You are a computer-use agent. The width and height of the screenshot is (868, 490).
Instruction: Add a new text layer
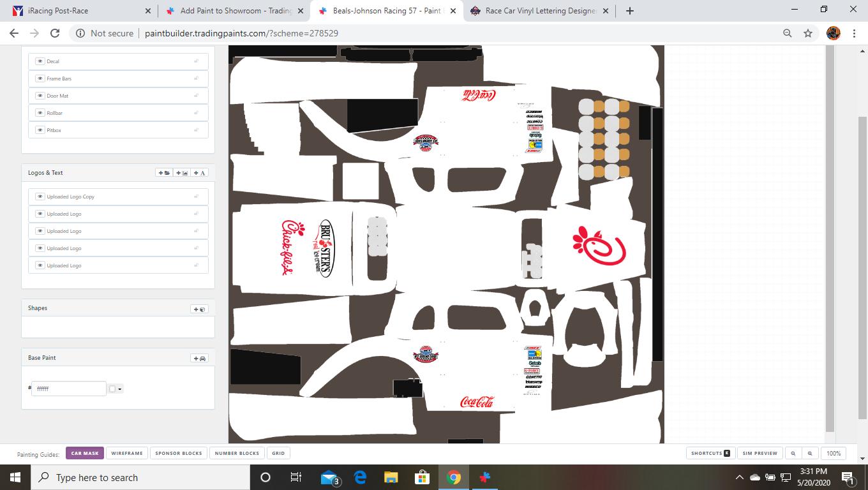[200, 173]
